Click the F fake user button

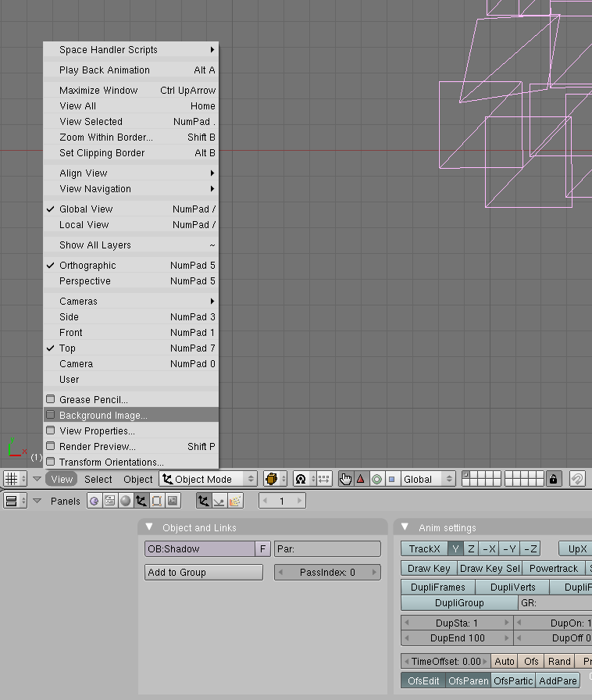coord(263,548)
